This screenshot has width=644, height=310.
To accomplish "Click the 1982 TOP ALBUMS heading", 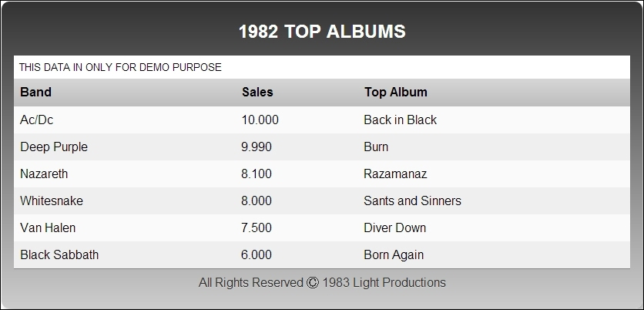I will [323, 32].
